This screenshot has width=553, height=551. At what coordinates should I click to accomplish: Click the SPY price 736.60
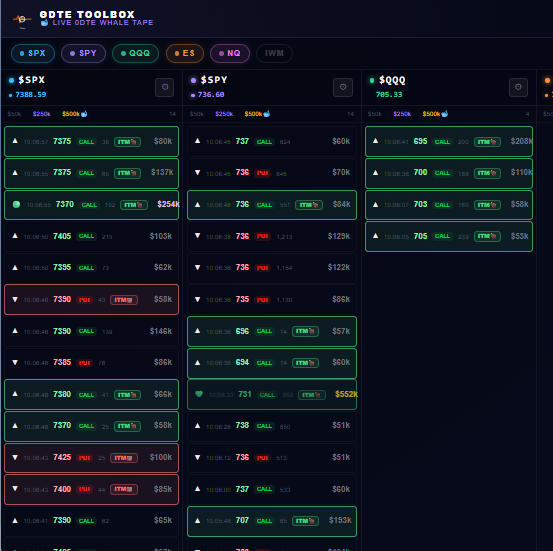(x=211, y=95)
